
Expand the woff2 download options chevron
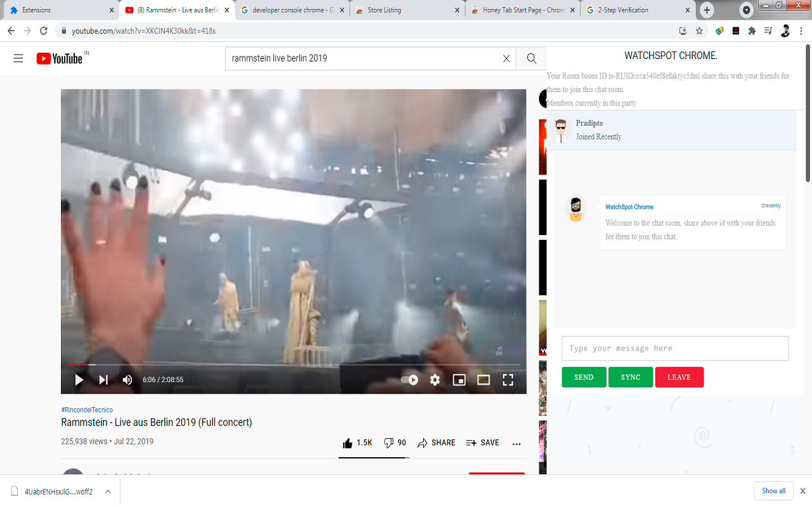108,491
